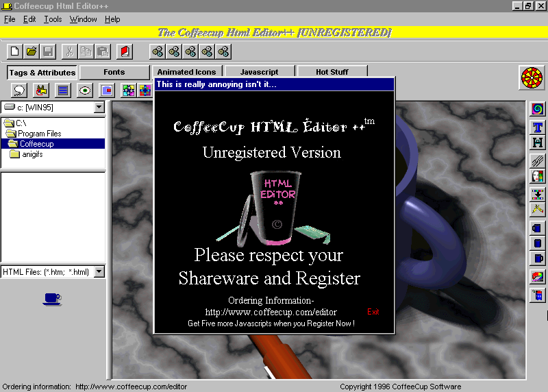The image size is (548, 392).
Task: Cut selection with the scissors icon
Action: pyautogui.click(x=70, y=52)
